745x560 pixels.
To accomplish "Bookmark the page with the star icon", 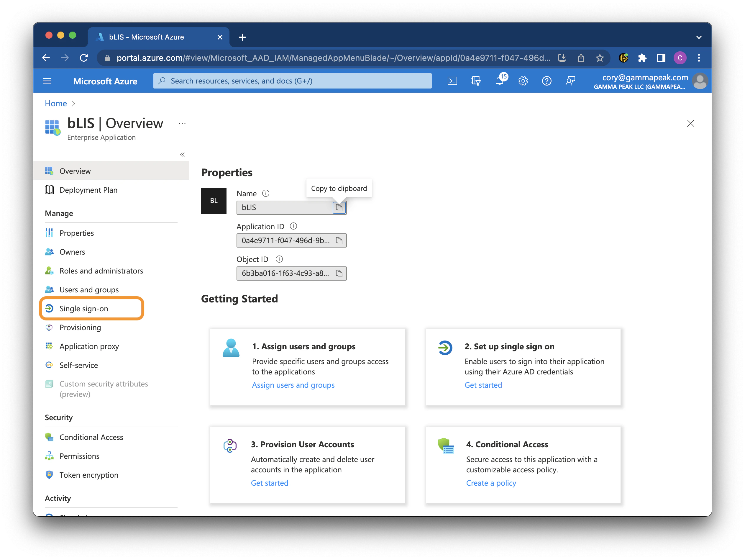I will (x=600, y=58).
